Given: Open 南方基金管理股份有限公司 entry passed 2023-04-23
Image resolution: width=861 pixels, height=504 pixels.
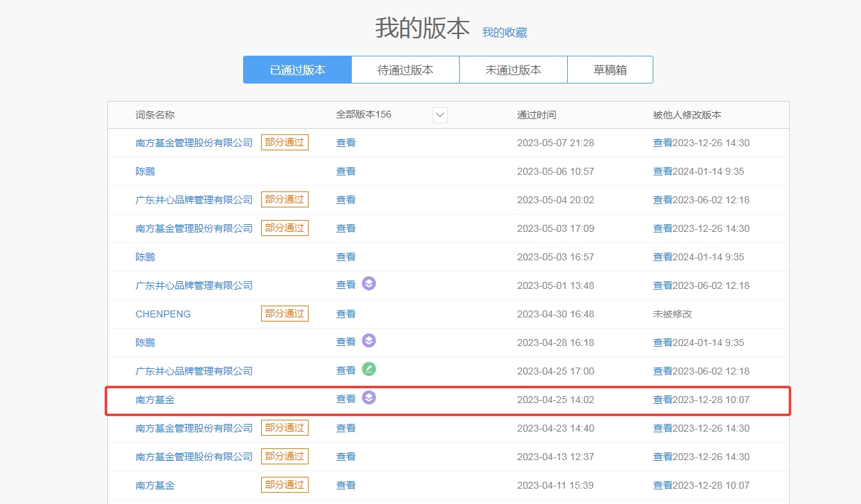Looking at the screenshot, I should click(x=194, y=428).
